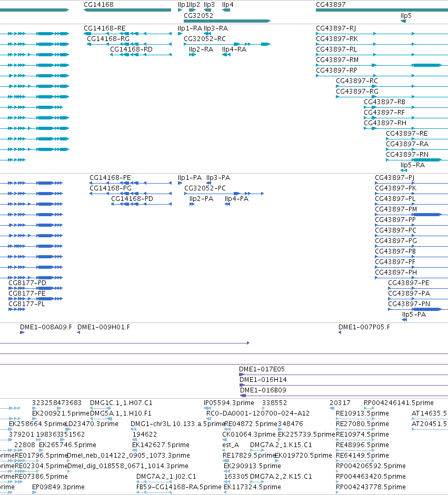Select transcript CG43897-RK

click(x=382, y=44)
